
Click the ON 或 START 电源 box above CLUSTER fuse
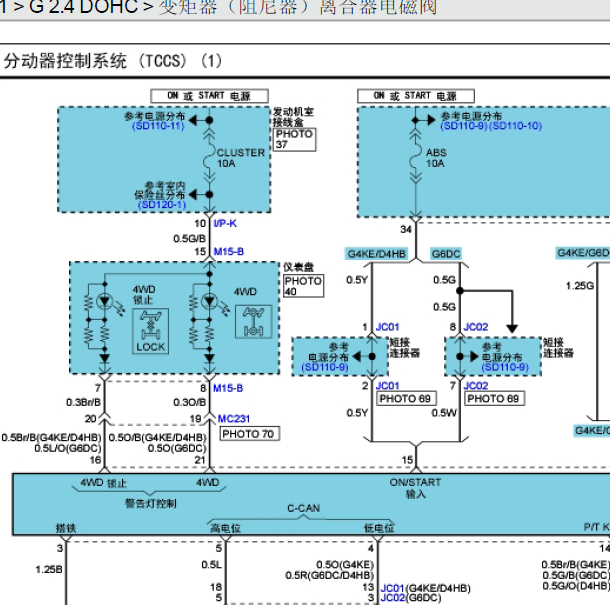pyautogui.click(x=209, y=96)
